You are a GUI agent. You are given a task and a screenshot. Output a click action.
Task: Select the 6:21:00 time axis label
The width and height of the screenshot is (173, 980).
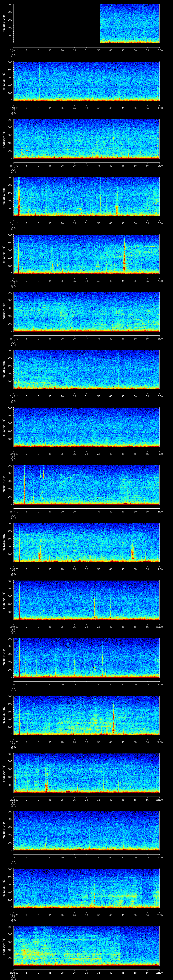pyautogui.click(x=14, y=742)
